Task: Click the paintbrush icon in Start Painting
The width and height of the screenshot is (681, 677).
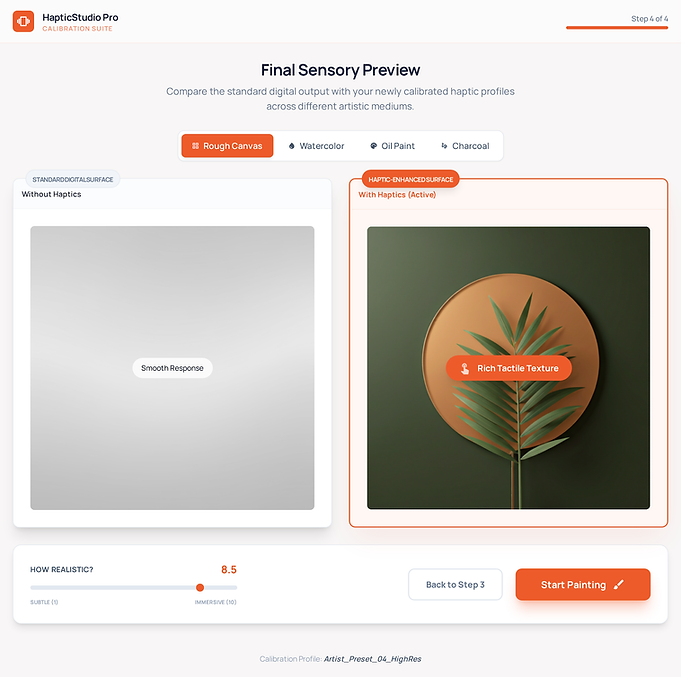Action: coord(618,585)
